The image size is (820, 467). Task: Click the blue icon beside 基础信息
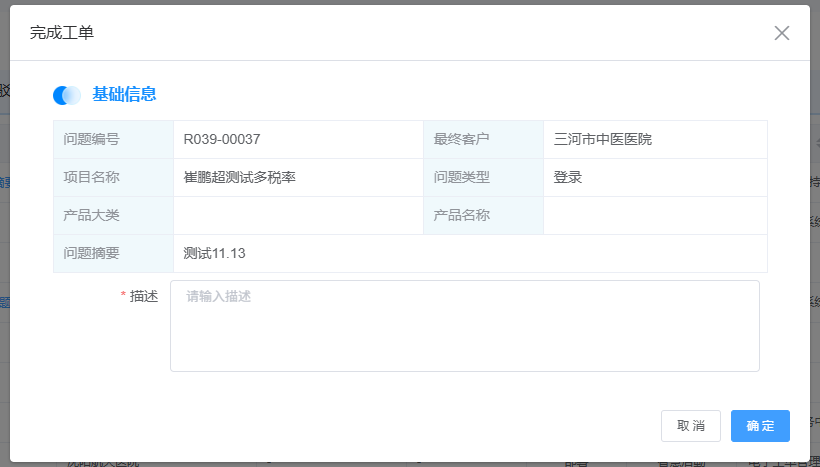67,95
